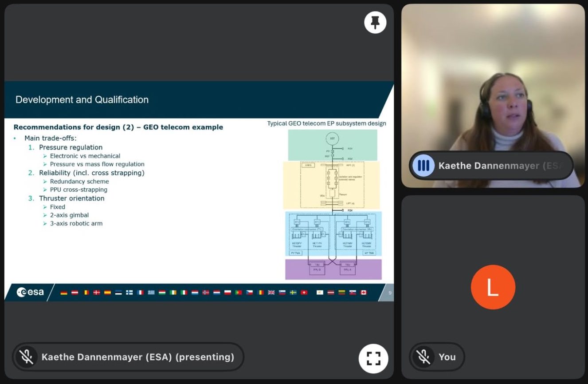The width and height of the screenshot is (588, 384).
Task: Unpin the presentation with the pin icon
Action: 375,22
